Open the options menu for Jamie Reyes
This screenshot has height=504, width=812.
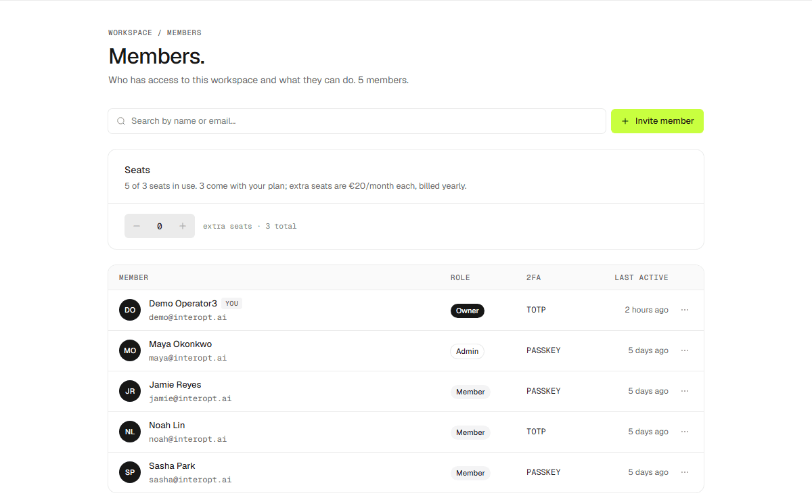click(685, 391)
